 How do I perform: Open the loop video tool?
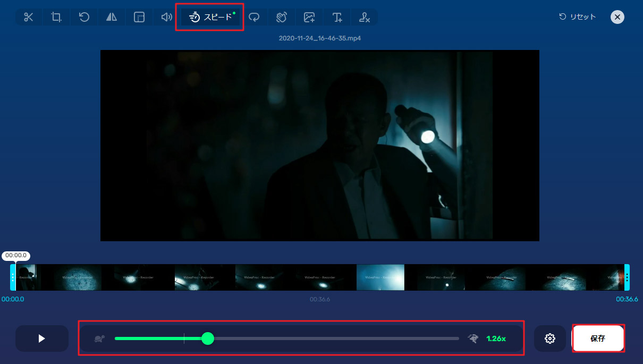(255, 17)
